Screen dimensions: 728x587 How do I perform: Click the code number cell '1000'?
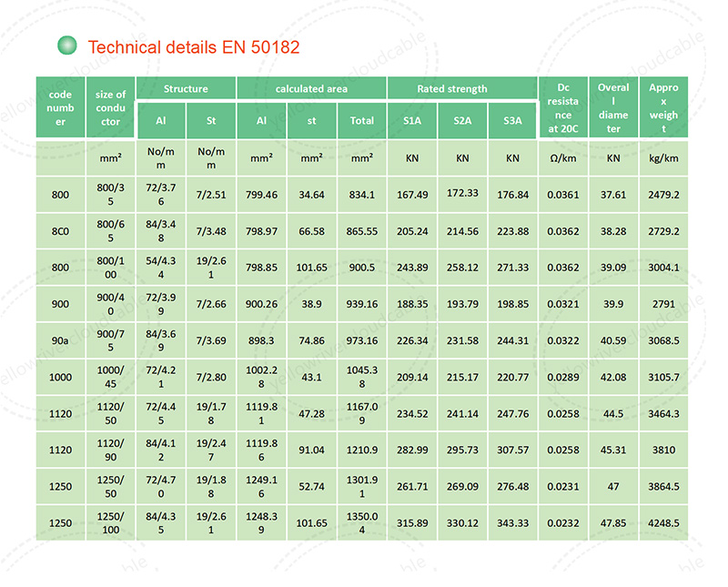[60, 377]
